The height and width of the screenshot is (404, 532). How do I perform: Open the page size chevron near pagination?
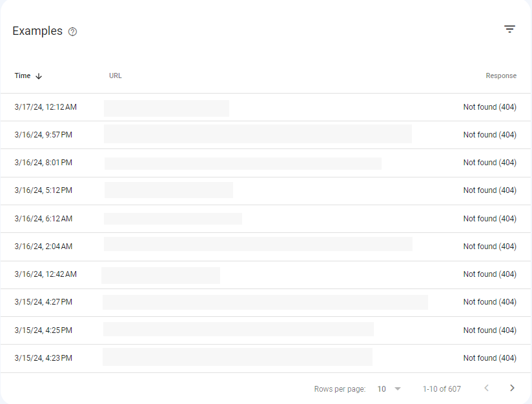coord(398,389)
